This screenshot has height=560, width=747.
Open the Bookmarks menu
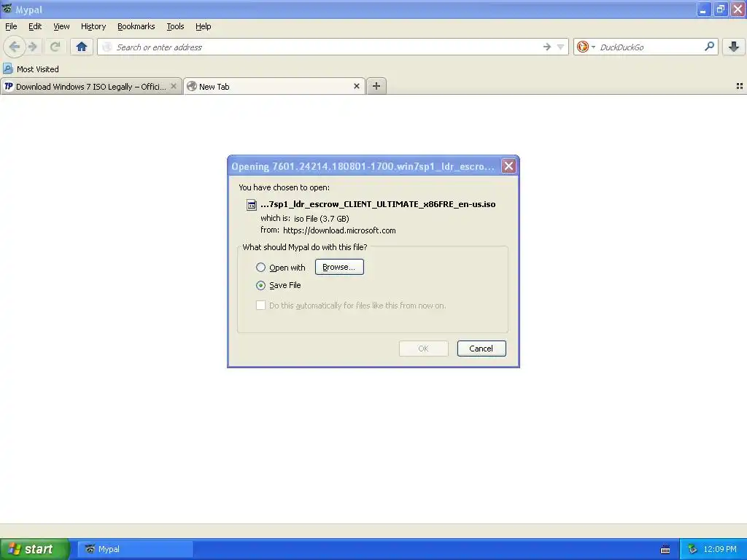(x=136, y=26)
